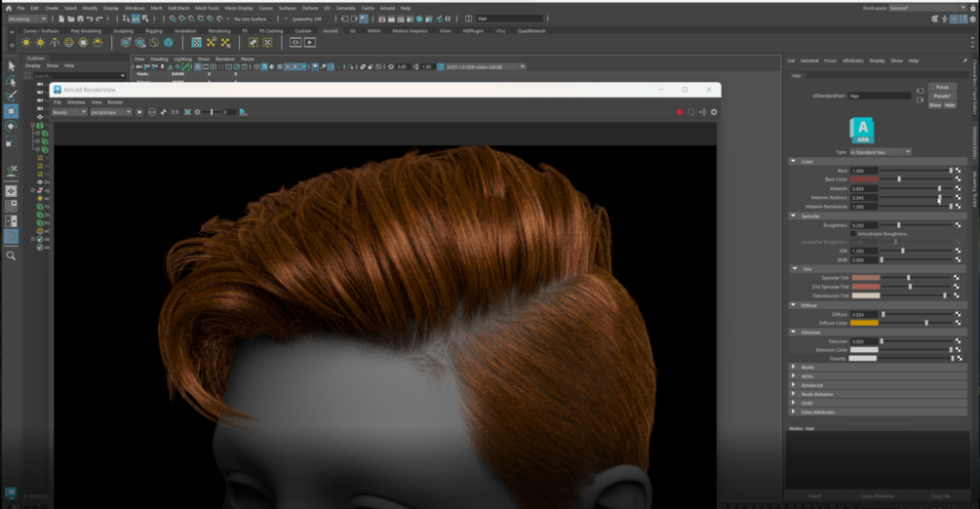Viewport: 980px width, 509px height.
Task: Click the 1:1 zoom icon in RenderView
Action: pyautogui.click(x=175, y=112)
